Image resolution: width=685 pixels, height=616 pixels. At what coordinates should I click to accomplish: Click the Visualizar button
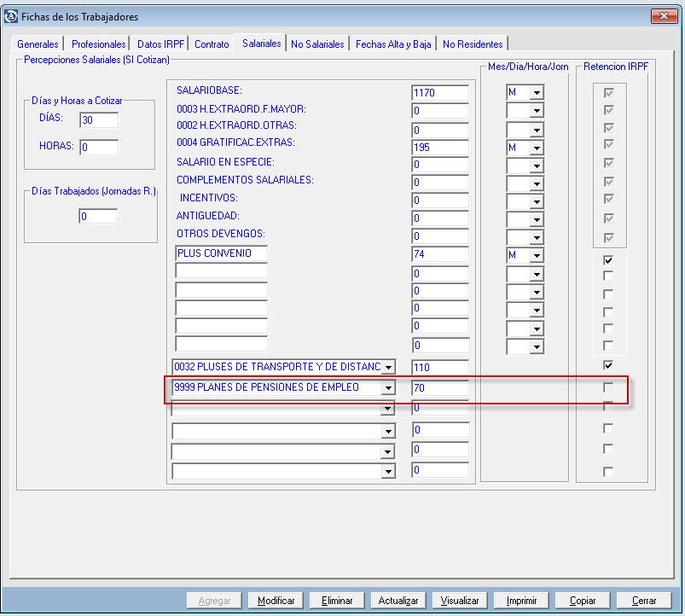[x=460, y=601]
